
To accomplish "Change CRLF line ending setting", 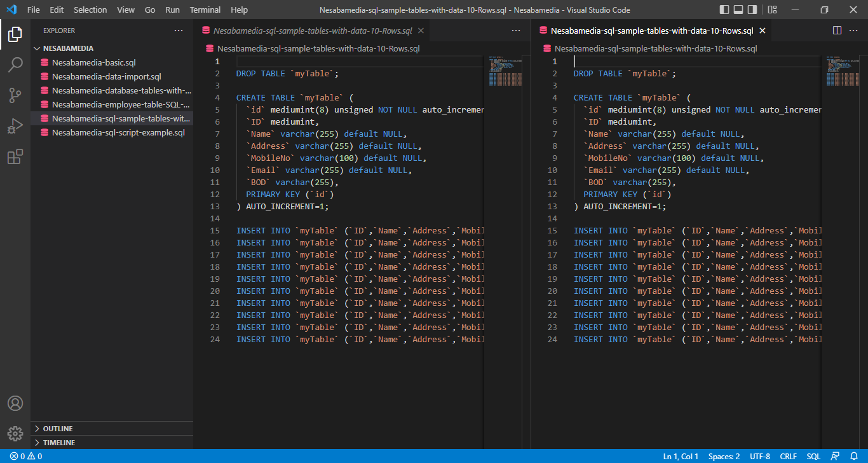I will 788,457.
